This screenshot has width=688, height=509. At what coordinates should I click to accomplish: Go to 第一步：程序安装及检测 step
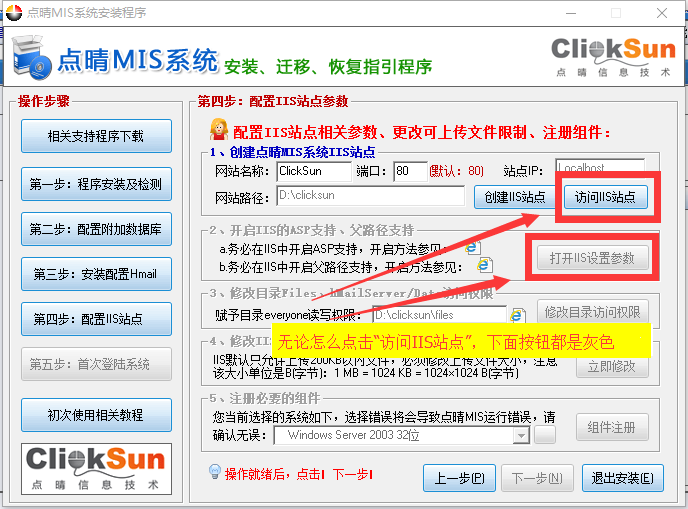(95, 183)
